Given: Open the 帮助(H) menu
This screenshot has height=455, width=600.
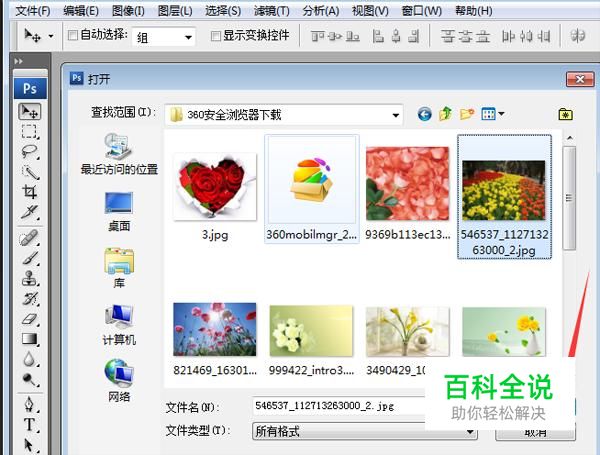Looking at the screenshot, I should point(473,11).
